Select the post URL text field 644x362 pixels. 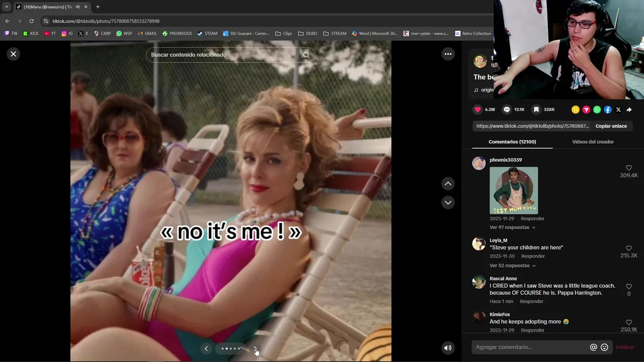tap(532, 126)
